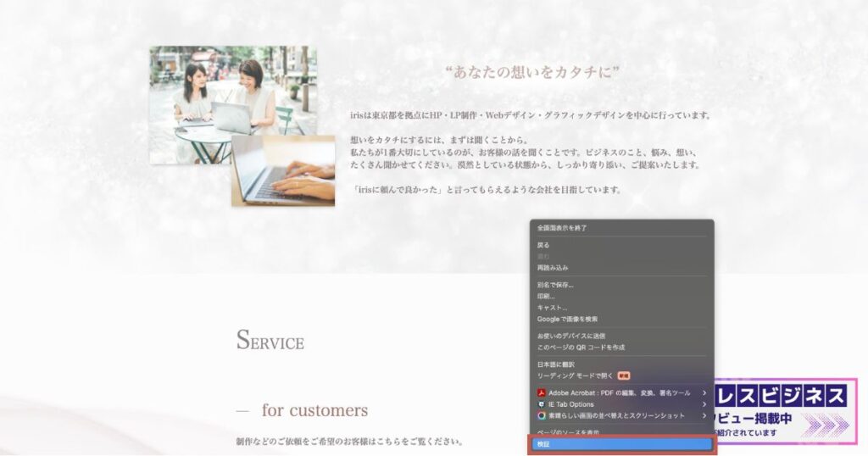This screenshot has height=456, width=868.
Task: Click the Adobe Acrobat icon in context menu
Action: (x=542, y=393)
